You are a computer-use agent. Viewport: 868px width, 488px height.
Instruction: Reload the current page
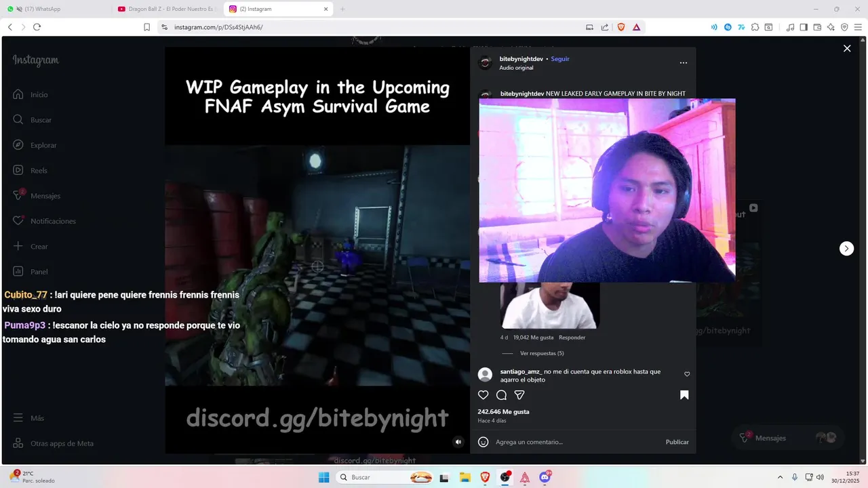(37, 27)
